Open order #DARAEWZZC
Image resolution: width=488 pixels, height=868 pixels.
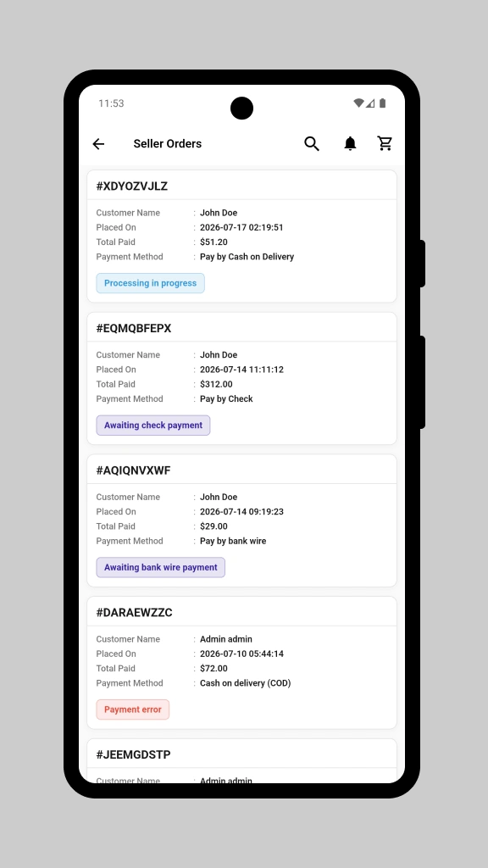[x=241, y=663]
